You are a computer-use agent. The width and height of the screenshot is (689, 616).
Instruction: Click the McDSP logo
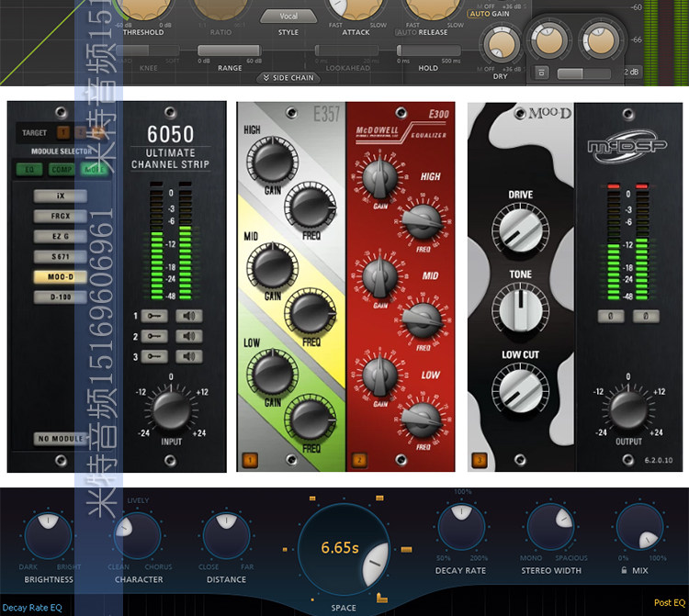coord(627,146)
